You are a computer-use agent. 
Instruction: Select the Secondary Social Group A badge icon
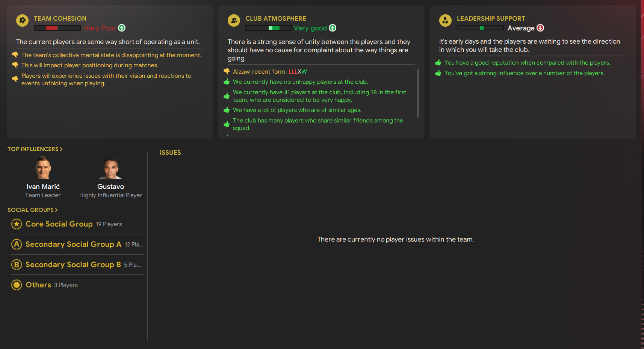[x=16, y=244]
